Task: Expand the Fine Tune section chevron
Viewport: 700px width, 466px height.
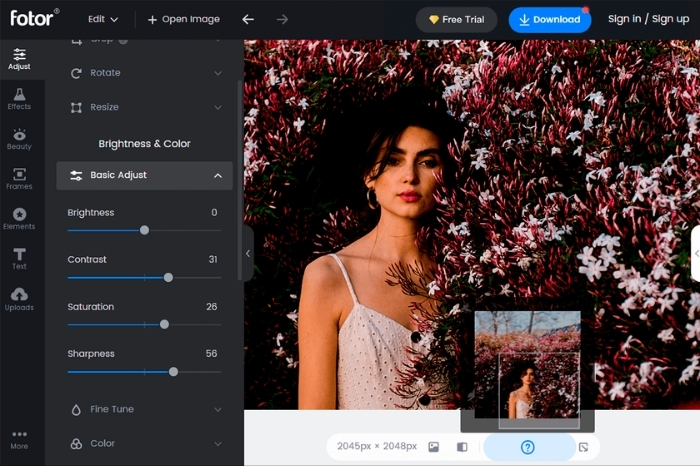Action: (218, 410)
